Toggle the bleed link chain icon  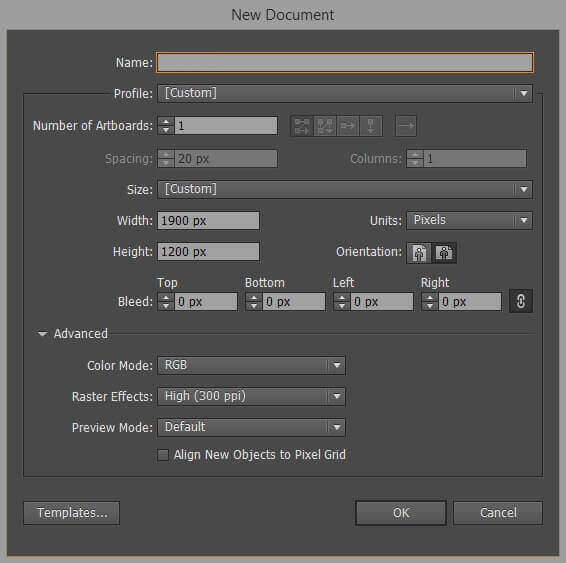[521, 301]
